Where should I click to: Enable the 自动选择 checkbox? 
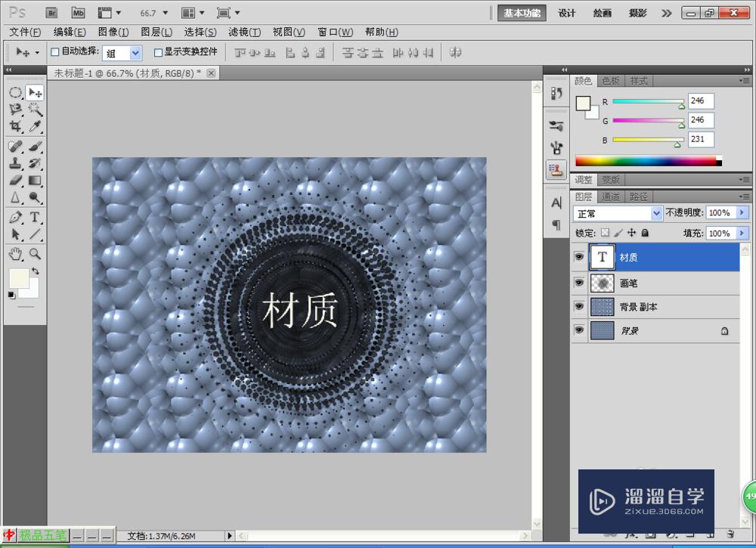click(54, 52)
